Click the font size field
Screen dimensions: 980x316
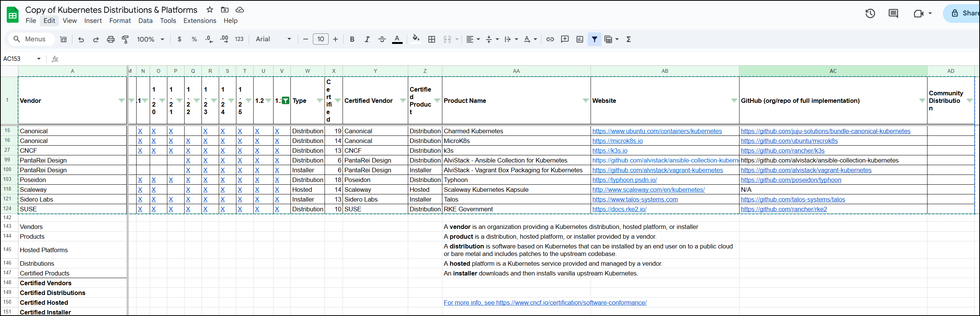[321, 39]
